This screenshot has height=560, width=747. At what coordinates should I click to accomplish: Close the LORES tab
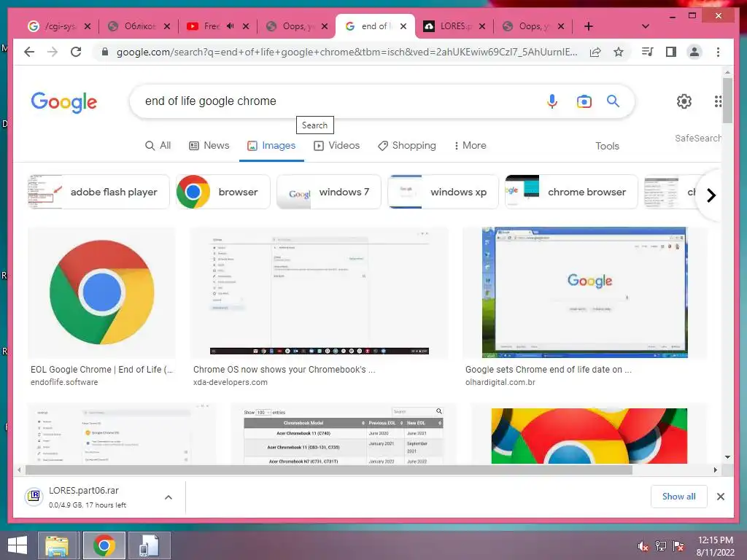click(x=482, y=26)
